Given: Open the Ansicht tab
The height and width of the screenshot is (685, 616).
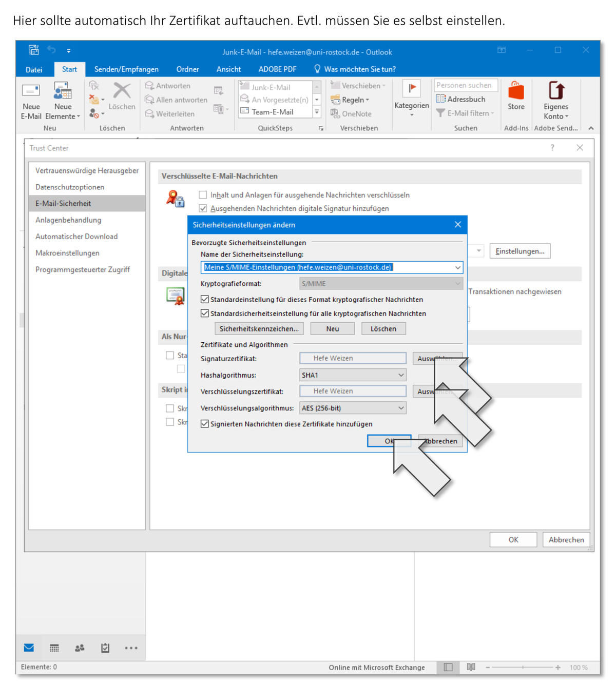Looking at the screenshot, I should [x=228, y=69].
